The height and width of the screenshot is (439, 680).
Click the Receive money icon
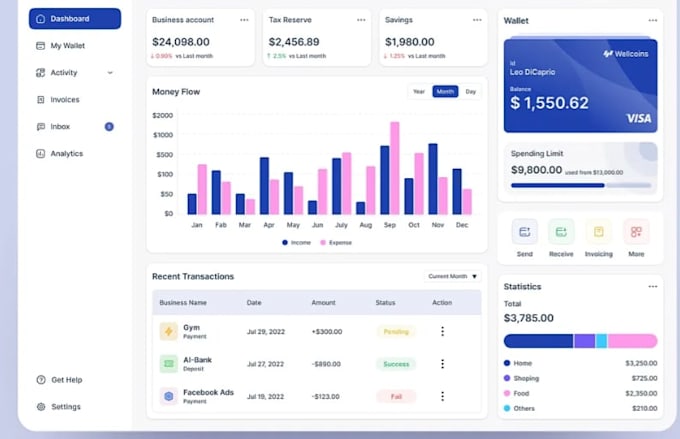(561, 232)
